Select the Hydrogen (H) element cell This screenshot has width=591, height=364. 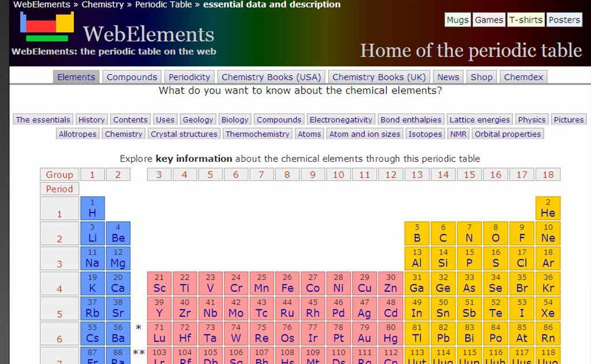click(x=92, y=208)
